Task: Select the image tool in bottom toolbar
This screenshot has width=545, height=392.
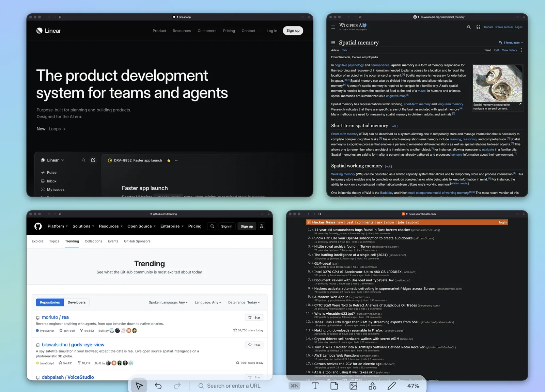Action: (354, 386)
